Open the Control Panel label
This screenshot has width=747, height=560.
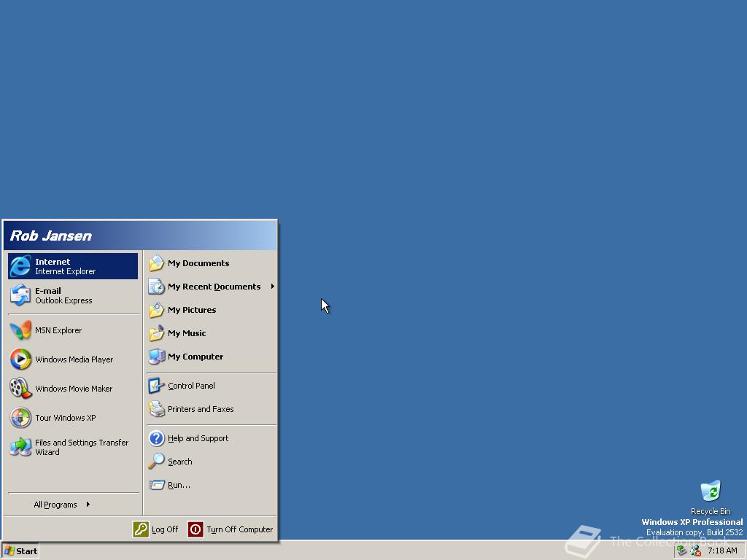pos(191,386)
